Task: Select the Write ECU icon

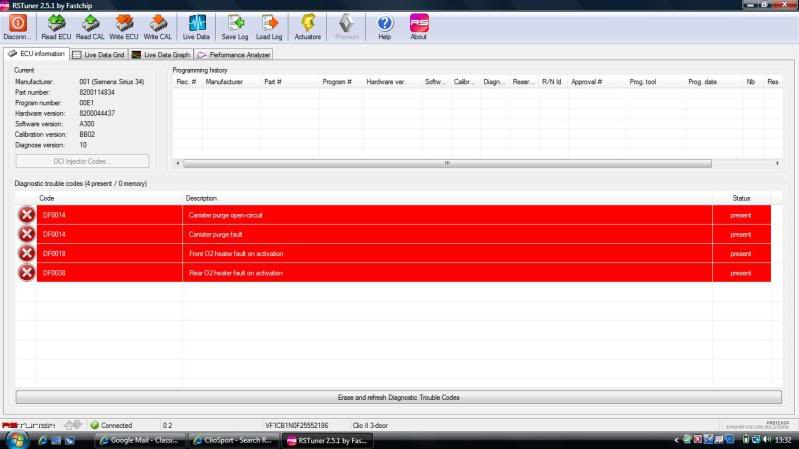Action: pyautogui.click(x=124, y=25)
